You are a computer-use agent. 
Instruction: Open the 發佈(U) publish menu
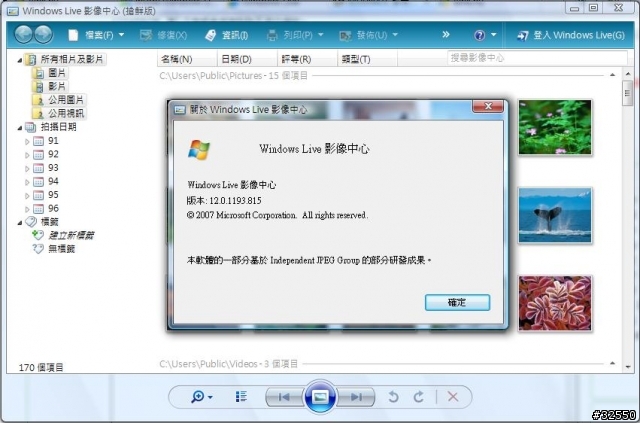pos(369,35)
